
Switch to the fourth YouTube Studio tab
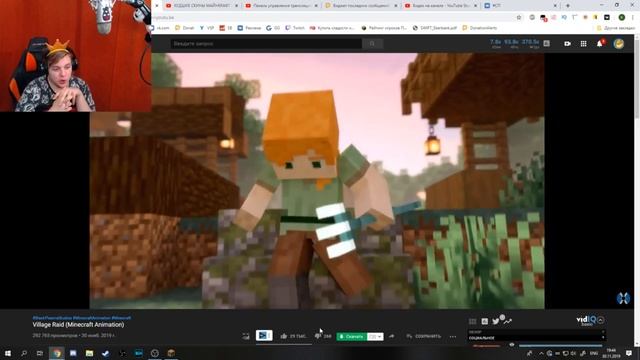pyautogui.click(x=441, y=6)
